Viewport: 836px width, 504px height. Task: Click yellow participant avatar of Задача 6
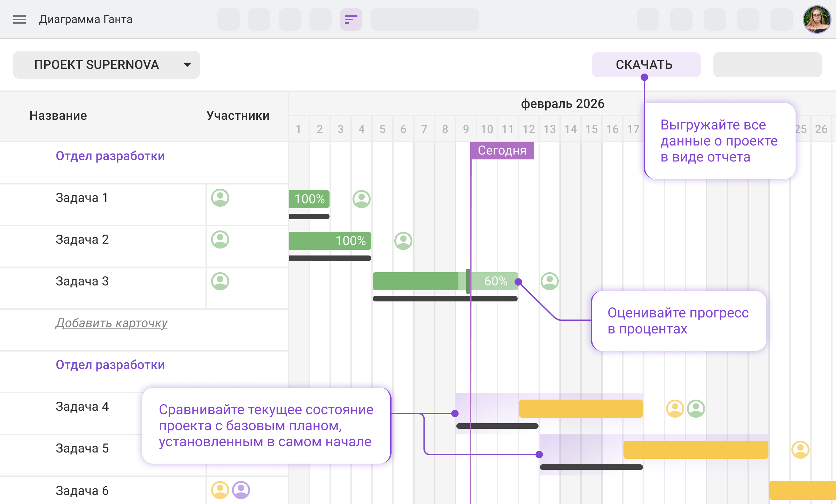(220, 490)
